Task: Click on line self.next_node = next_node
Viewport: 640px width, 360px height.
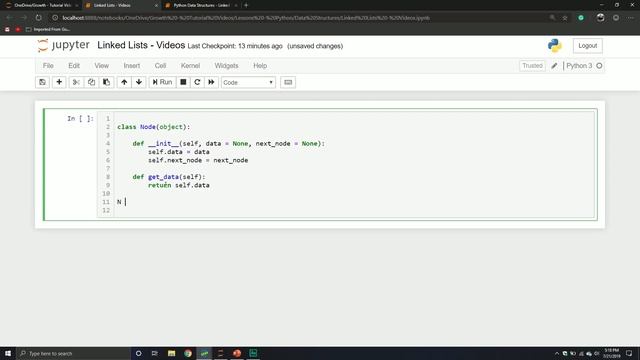Action: pyautogui.click(x=198, y=160)
